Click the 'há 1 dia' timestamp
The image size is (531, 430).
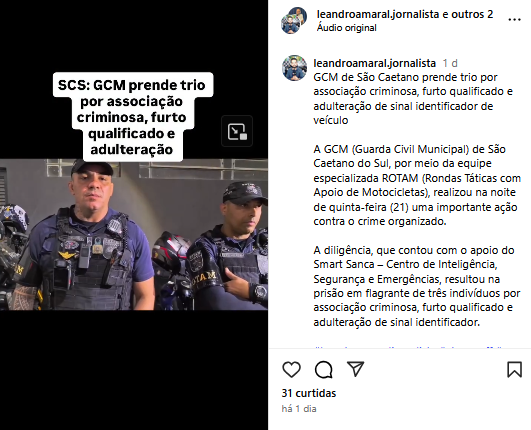[299, 409]
